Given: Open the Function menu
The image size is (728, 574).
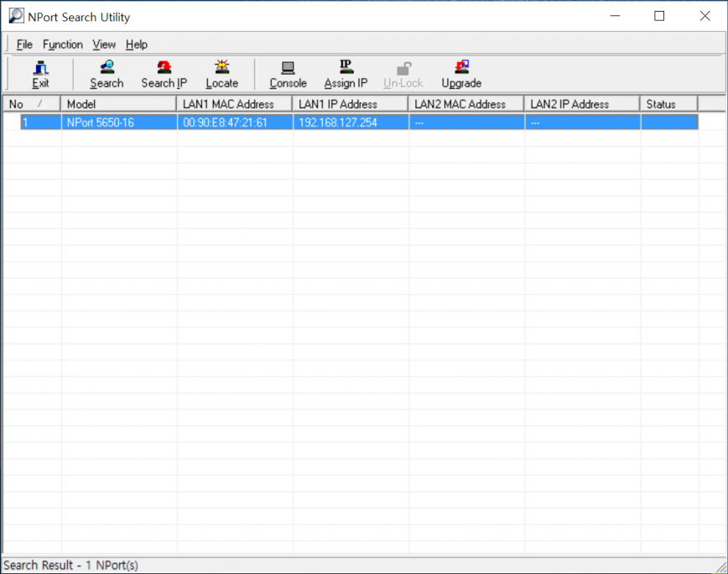Looking at the screenshot, I should pyautogui.click(x=63, y=44).
